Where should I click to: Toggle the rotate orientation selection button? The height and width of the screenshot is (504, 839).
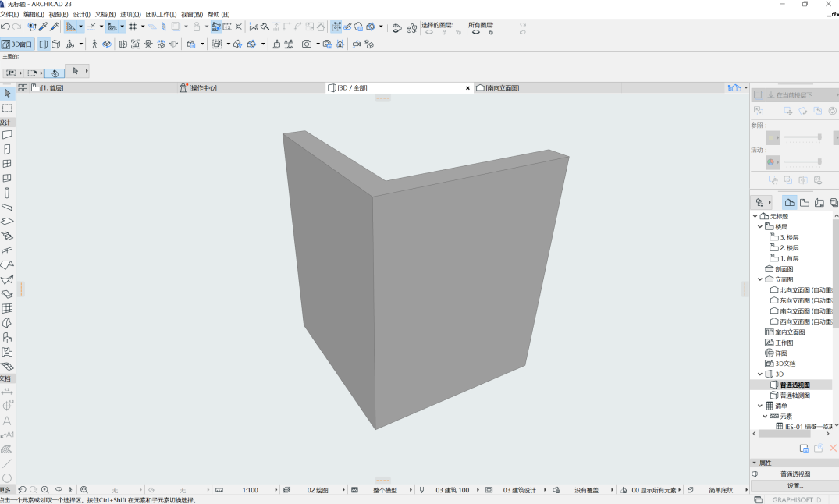pos(55,73)
